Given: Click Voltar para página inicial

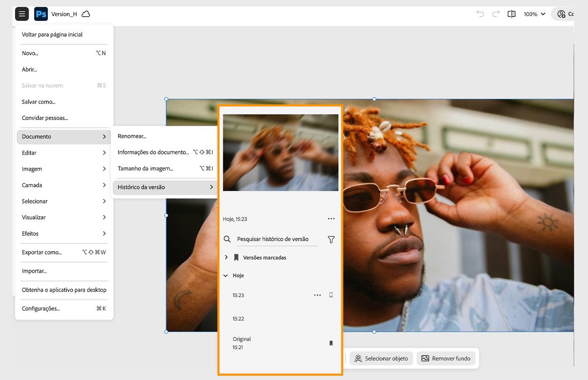Looking at the screenshot, I should pos(52,34).
